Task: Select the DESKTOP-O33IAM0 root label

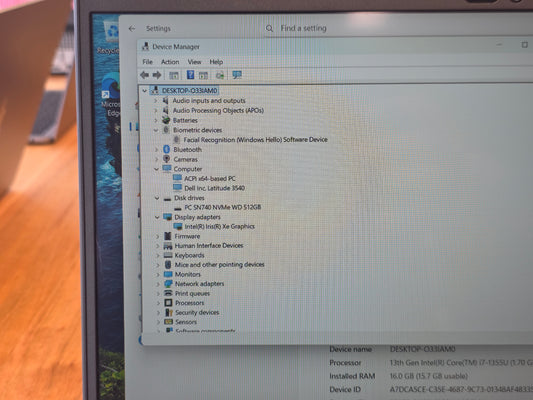Action: pos(189,91)
